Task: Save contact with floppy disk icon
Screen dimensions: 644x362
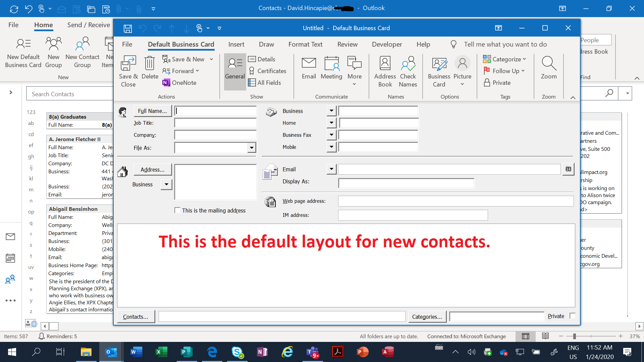Action: pos(128,28)
